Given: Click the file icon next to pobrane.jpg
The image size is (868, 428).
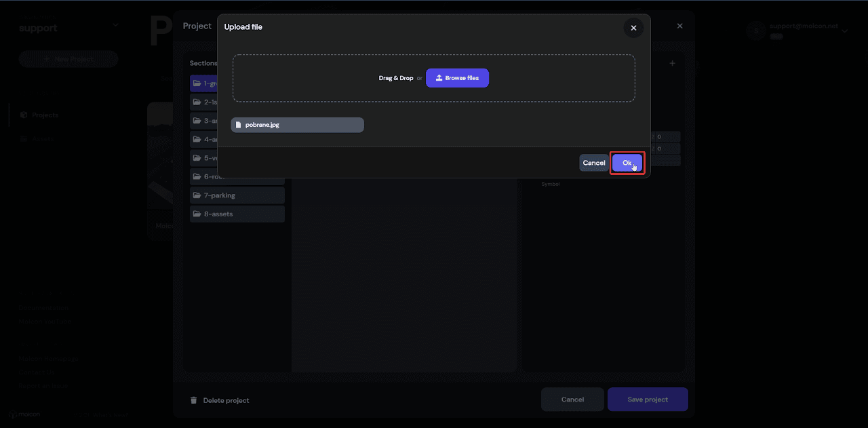Looking at the screenshot, I should 238,125.
